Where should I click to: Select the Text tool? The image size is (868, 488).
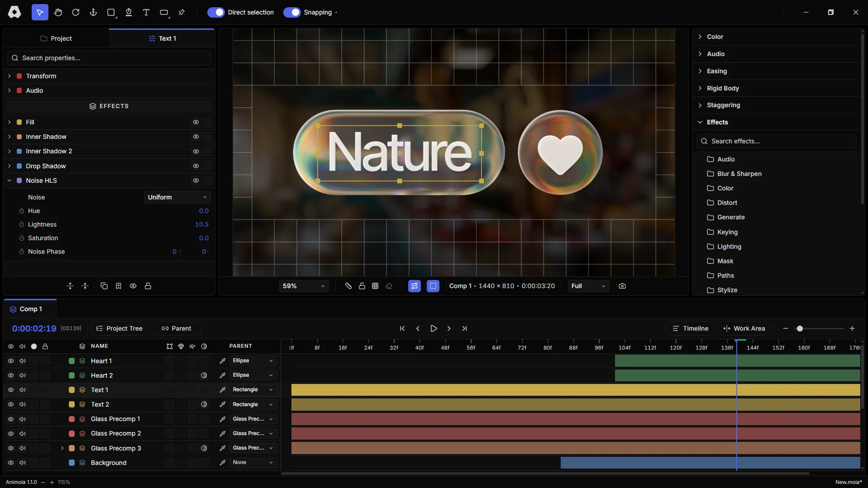146,12
